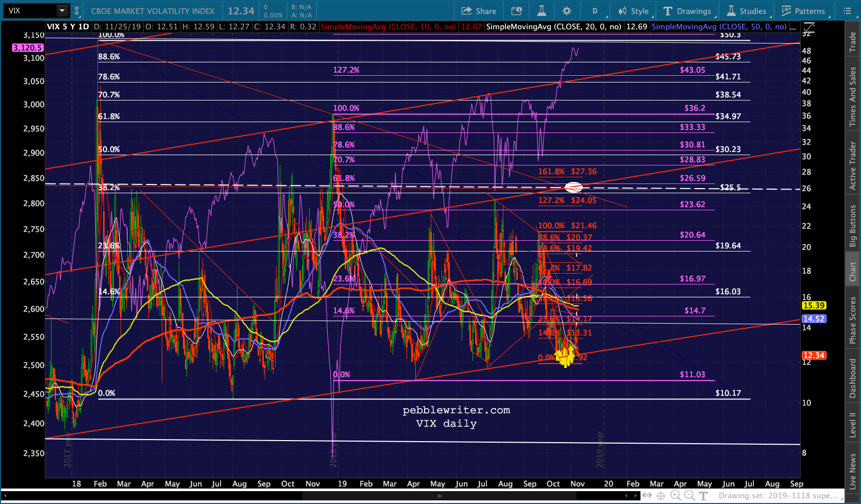Click the $10.17 Fibonacci level label
Screen dimensions: 861x504
tap(728, 393)
